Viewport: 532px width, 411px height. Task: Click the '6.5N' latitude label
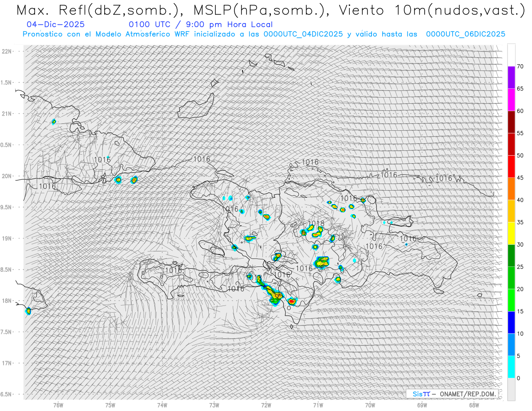[6, 394]
